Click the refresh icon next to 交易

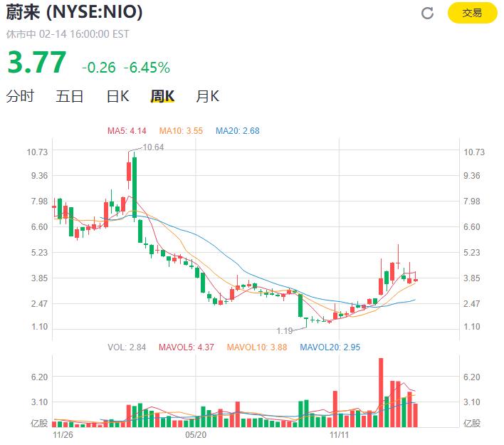427,14
